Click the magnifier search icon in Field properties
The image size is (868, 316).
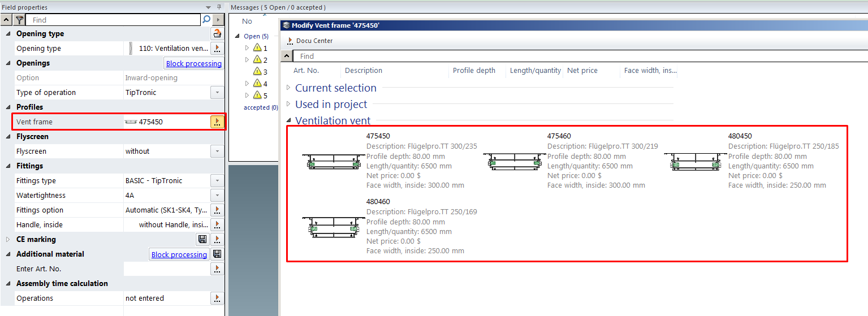point(206,20)
